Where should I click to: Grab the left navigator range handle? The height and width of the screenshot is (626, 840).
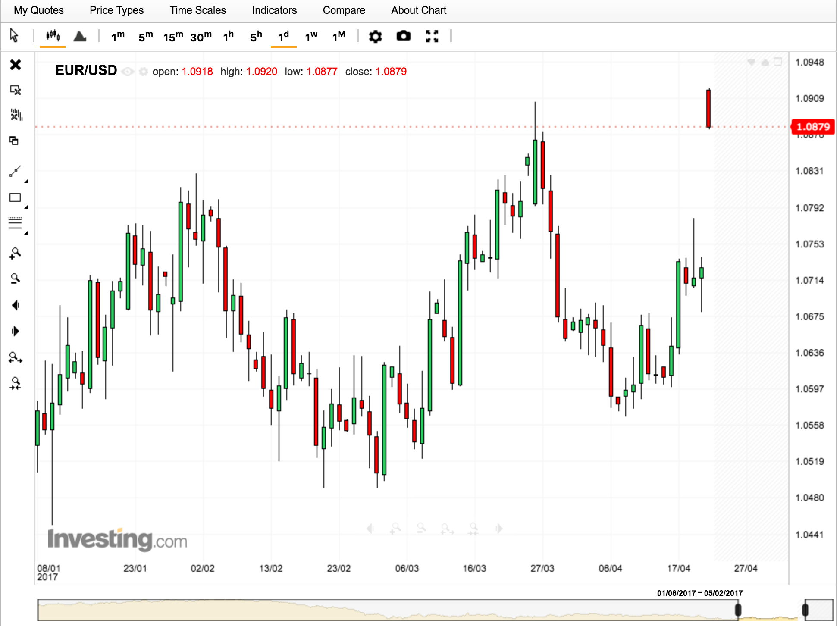point(738,610)
